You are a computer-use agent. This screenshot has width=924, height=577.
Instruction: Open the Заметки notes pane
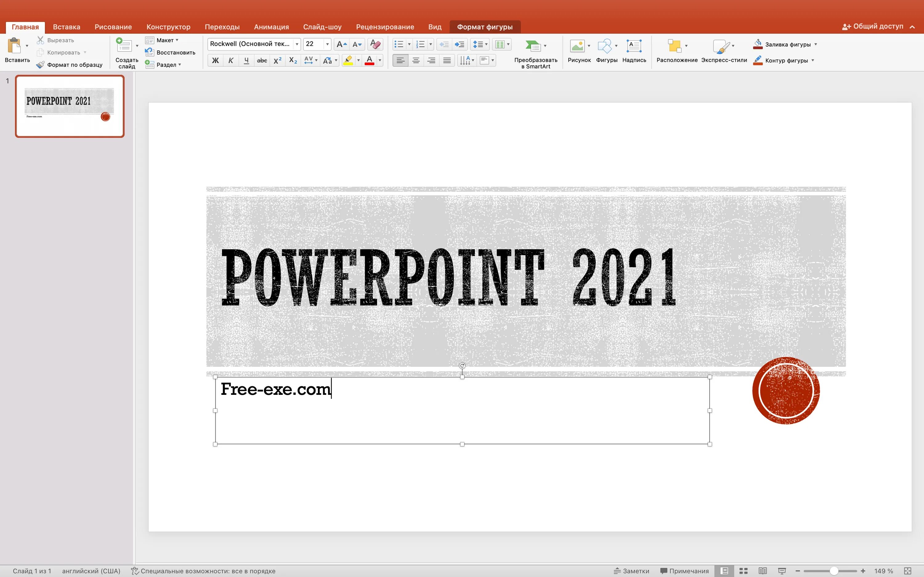pyautogui.click(x=631, y=571)
